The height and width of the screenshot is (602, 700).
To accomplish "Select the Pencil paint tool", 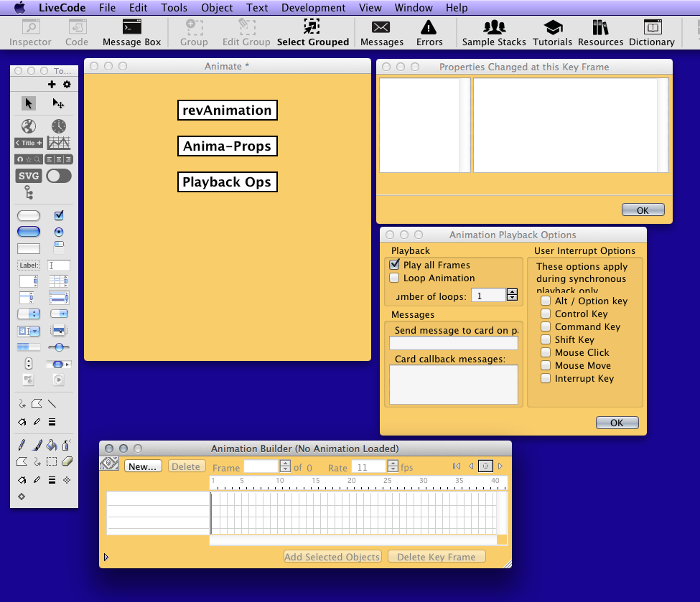I will coord(22,445).
